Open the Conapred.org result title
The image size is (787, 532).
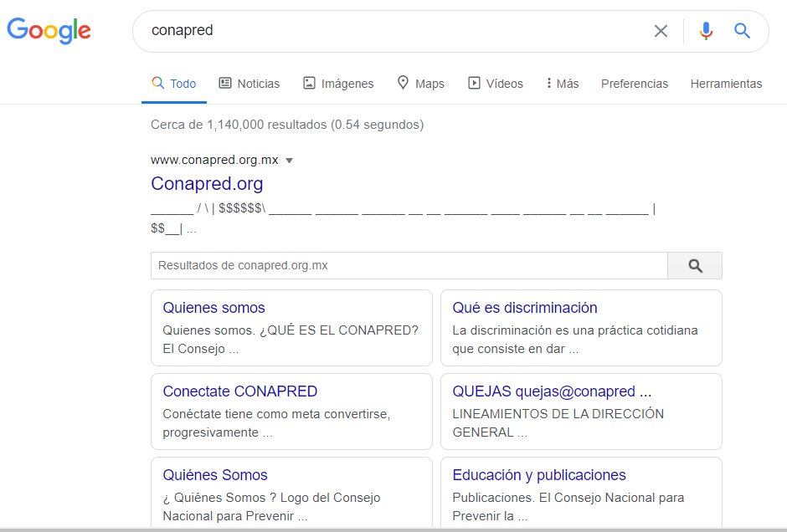(x=207, y=184)
